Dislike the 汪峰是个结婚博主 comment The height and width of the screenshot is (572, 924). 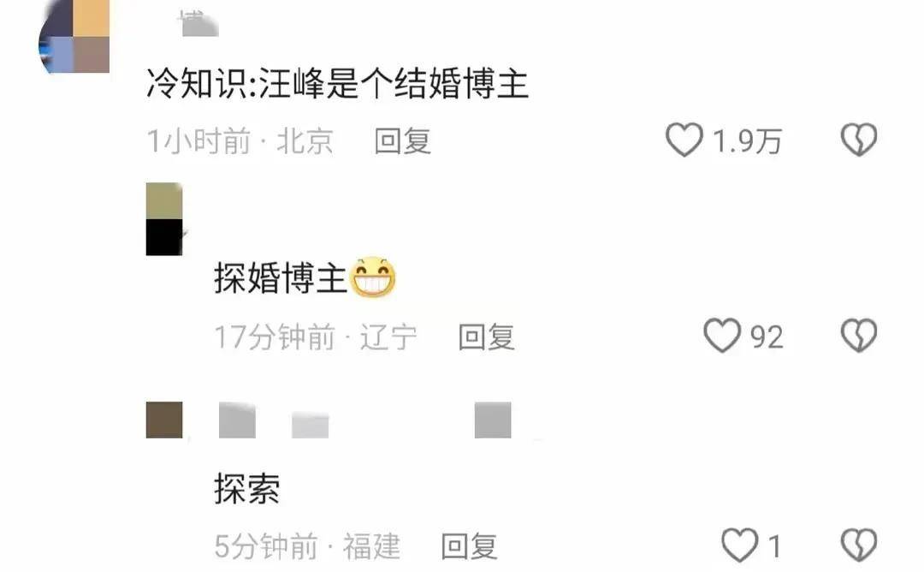[x=859, y=140]
